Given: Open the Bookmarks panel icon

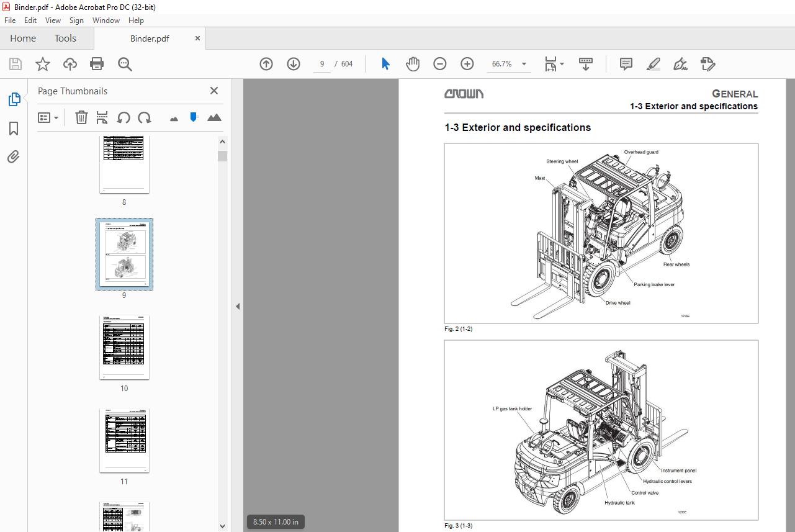Looking at the screenshot, I should (14, 128).
